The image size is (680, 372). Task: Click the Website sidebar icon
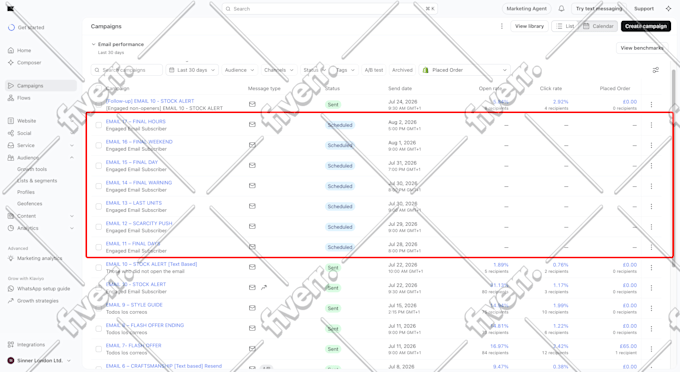click(11, 121)
